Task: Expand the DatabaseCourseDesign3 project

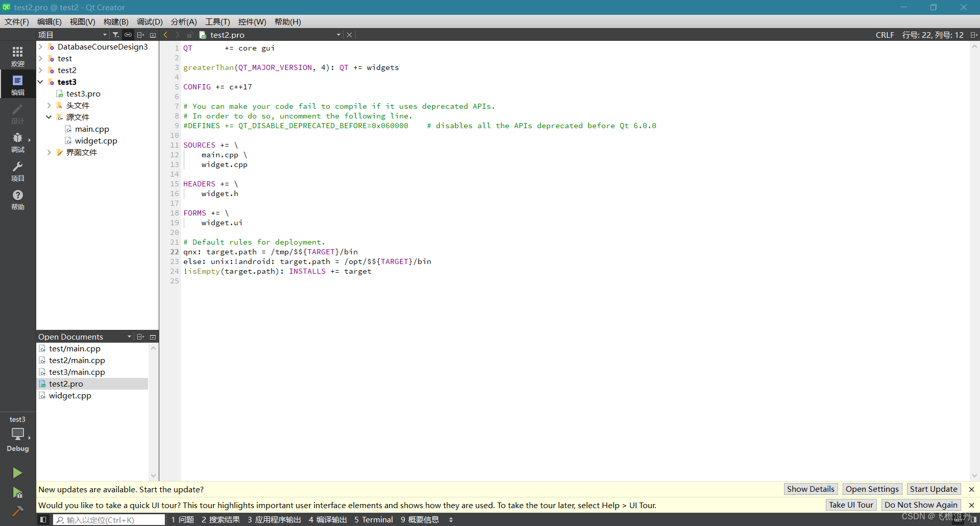Action: click(40, 46)
